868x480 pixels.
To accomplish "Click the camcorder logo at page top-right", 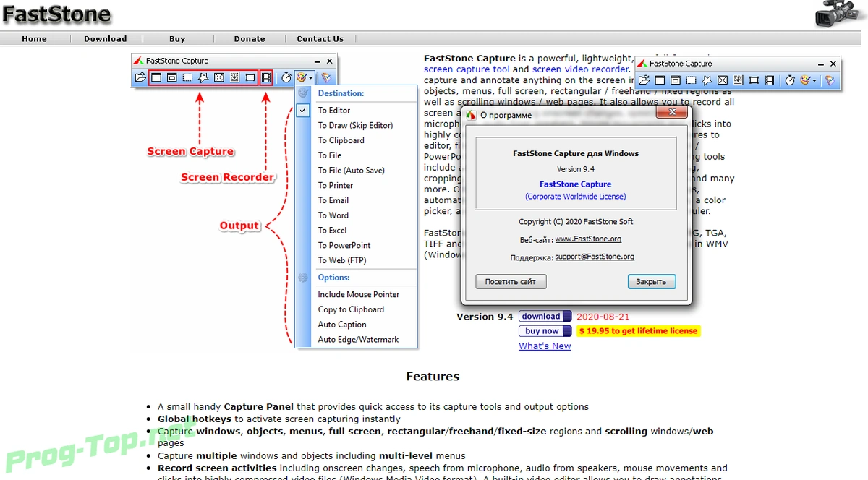I will (836, 14).
